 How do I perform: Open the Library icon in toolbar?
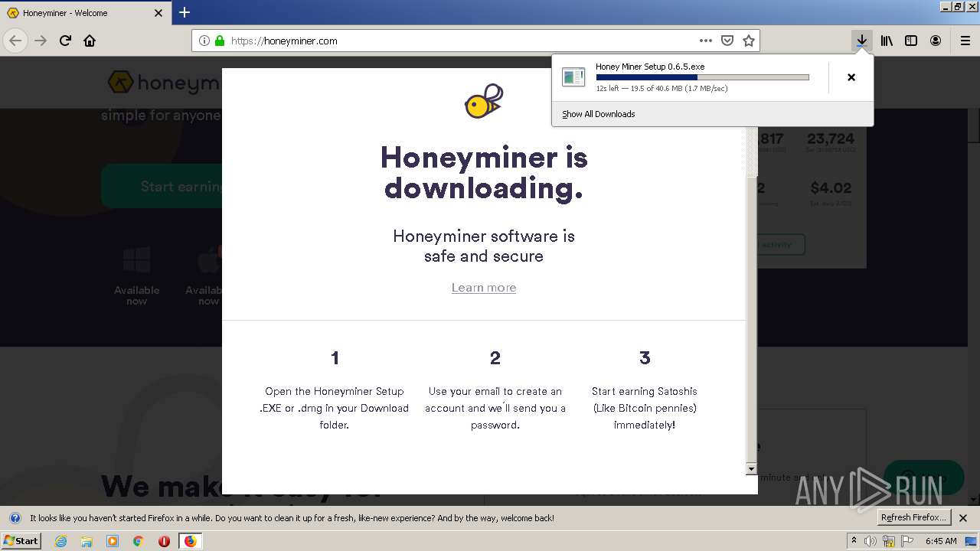coord(887,41)
